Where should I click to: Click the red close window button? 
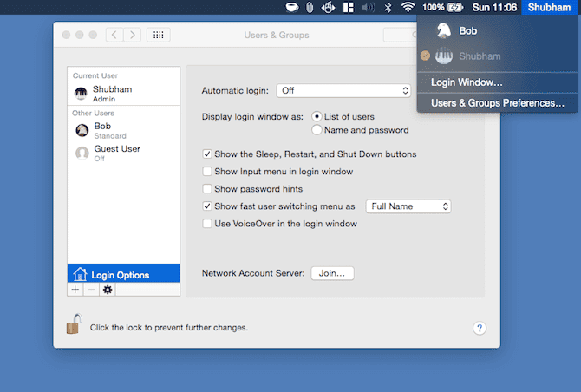[66, 35]
